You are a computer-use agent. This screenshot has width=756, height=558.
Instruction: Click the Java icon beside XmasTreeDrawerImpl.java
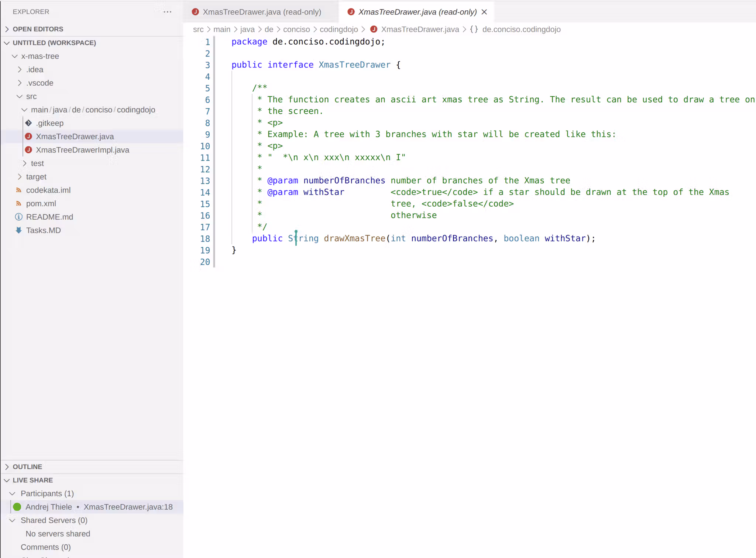point(28,150)
